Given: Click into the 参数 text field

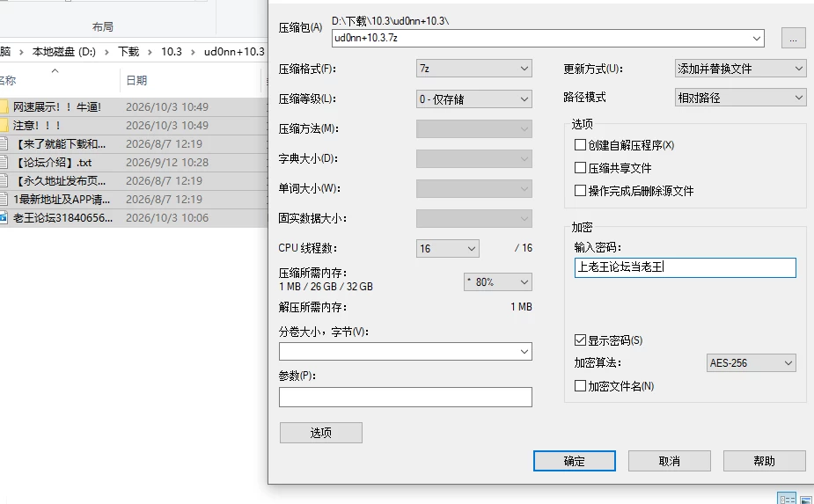Looking at the screenshot, I should 406,397.
